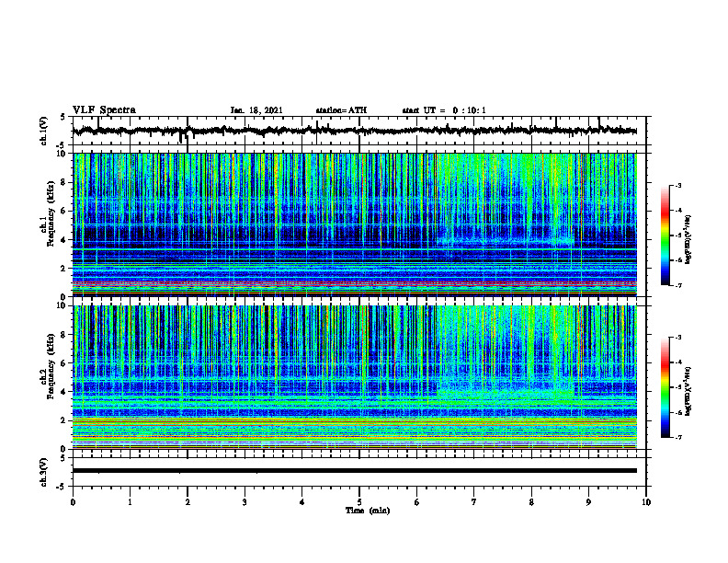Viewport: 728px width, 563px height.
Task: Click the "station=ATH" header label
Action: coord(341,110)
